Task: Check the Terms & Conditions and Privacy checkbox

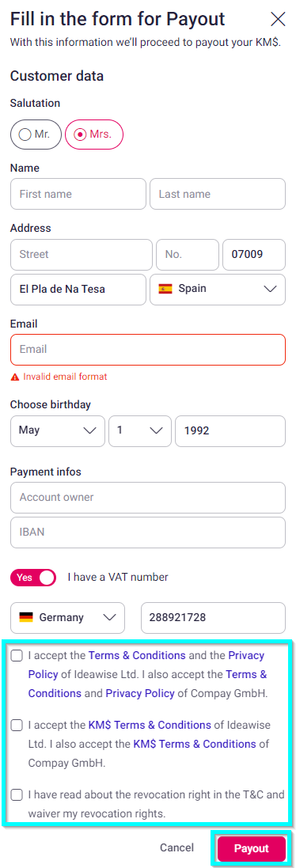Action: (x=17, y=656)
